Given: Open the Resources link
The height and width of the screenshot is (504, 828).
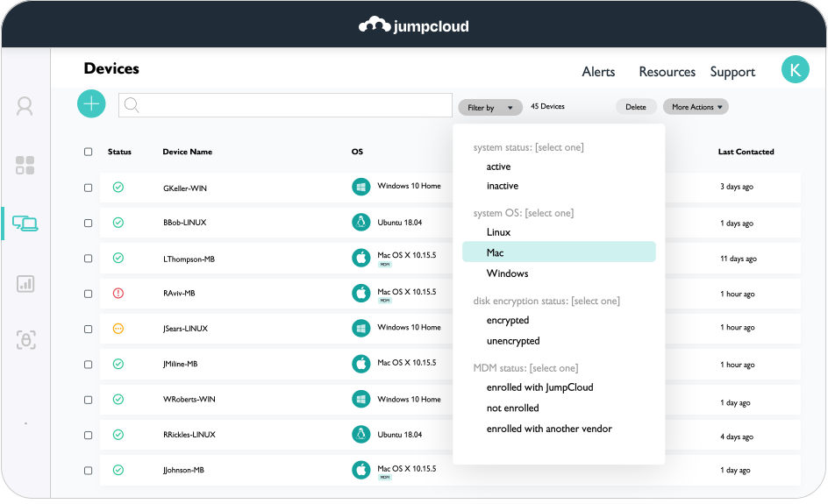Looking at the screenshot, I should [x=667, y=72].
